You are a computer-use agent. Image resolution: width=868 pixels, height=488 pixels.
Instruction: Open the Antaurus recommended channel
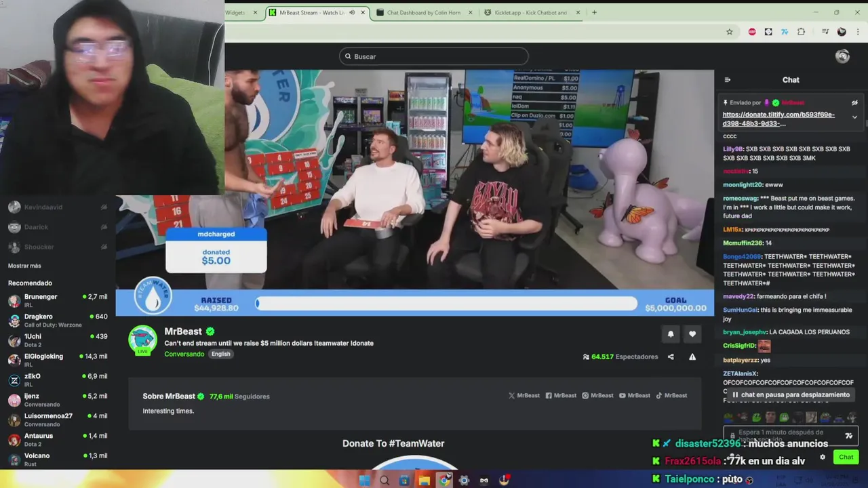[x=58, y=439]
